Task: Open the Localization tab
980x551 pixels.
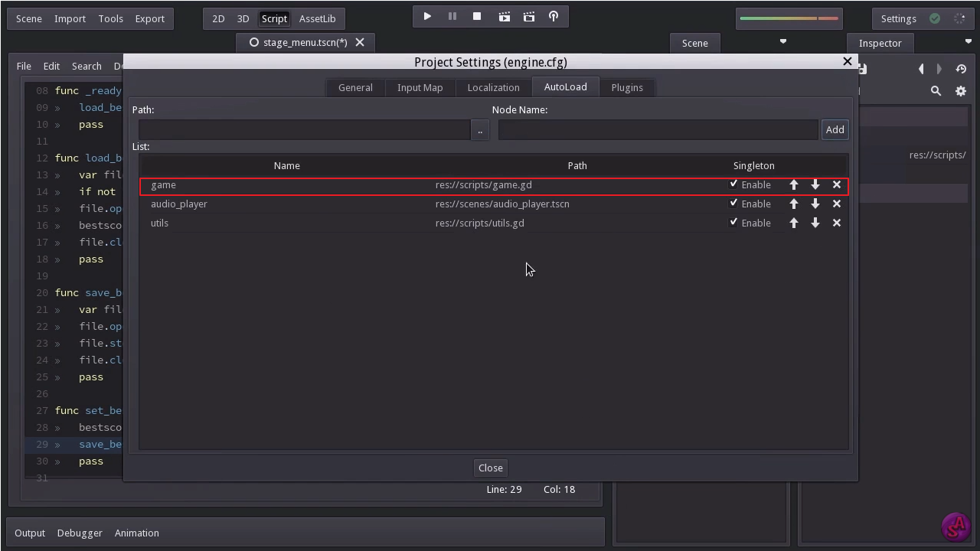Action: 493,87
